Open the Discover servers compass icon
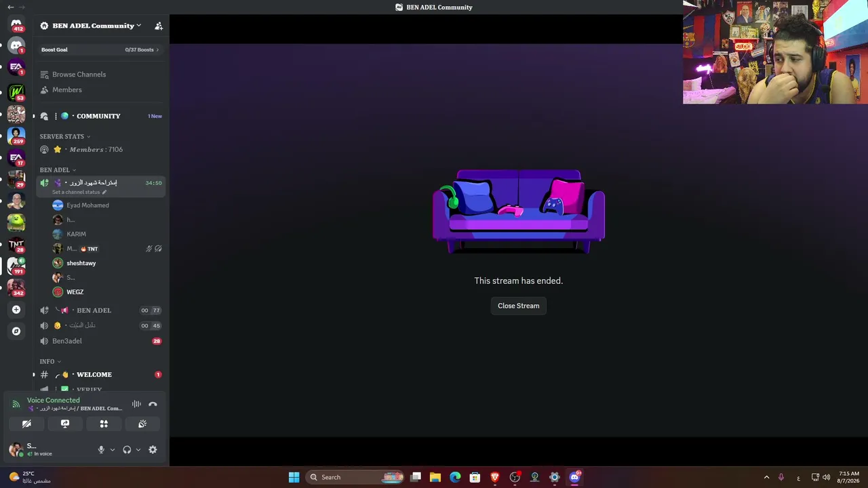The image size is (868, 488). (16, 331)
